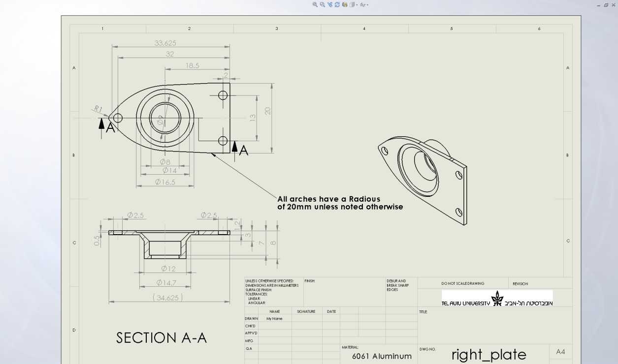Screen dimensions: 618x364
Task: Close the drawing document window
Action: point(613,4)
